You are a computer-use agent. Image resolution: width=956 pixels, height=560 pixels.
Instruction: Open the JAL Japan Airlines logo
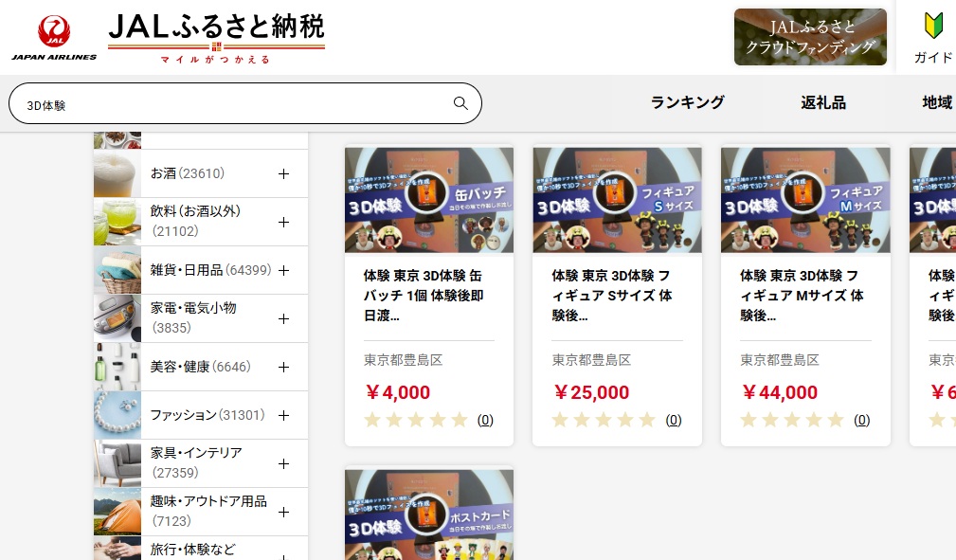pos(54,38)
